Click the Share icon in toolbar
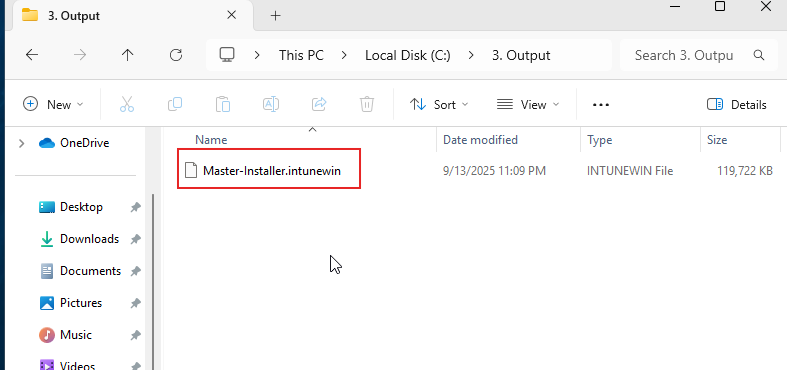 tap(319, 104)
